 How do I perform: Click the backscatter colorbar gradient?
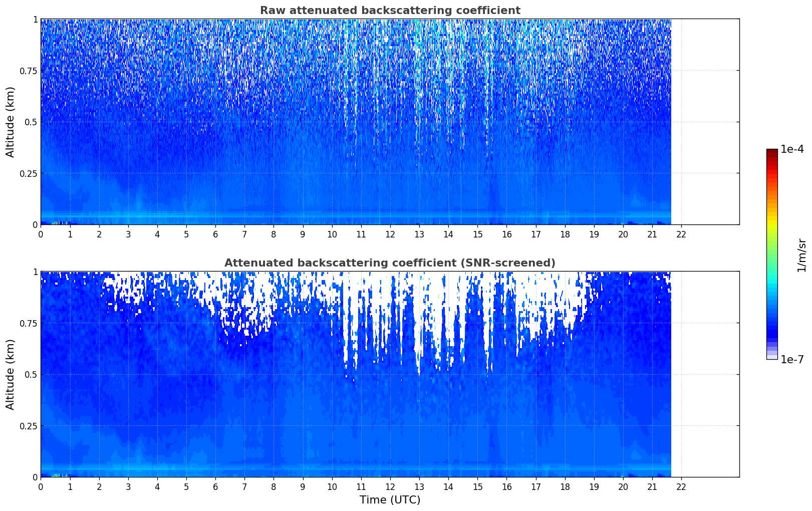(x=772, y=254)
